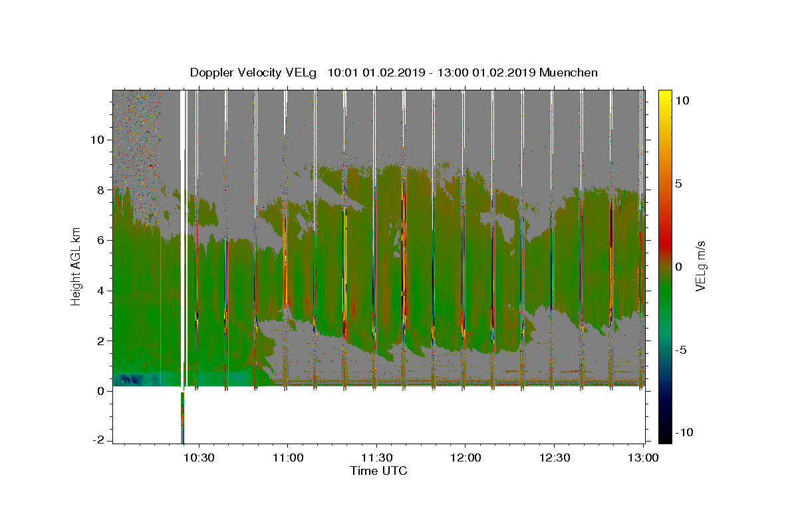Click the 10:30 time axis label
The width and height of the screenshot is (798, 532).
[198, 458]
